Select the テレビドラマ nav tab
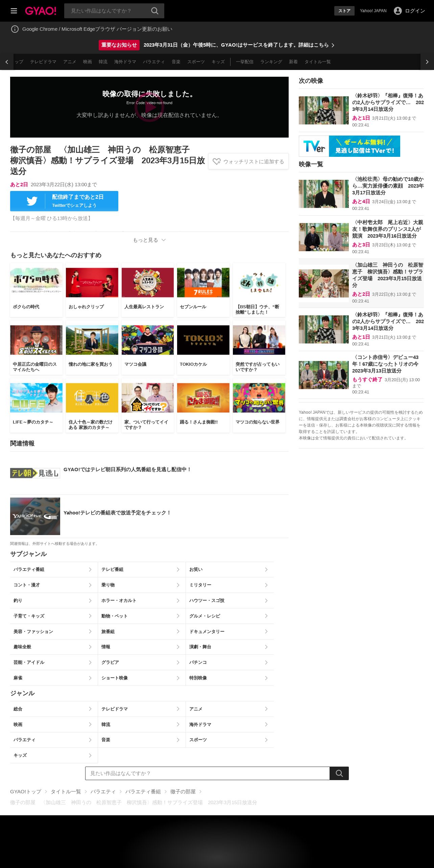 coord(43,62)
